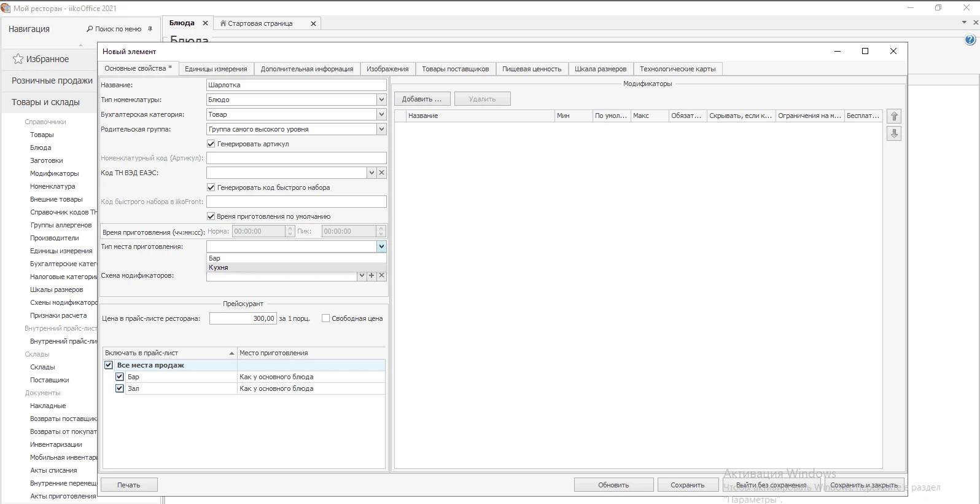This screenshot has width=980, height=504.
Task: Pin the navigation panel with pin icon
Action: click(150, 29)
